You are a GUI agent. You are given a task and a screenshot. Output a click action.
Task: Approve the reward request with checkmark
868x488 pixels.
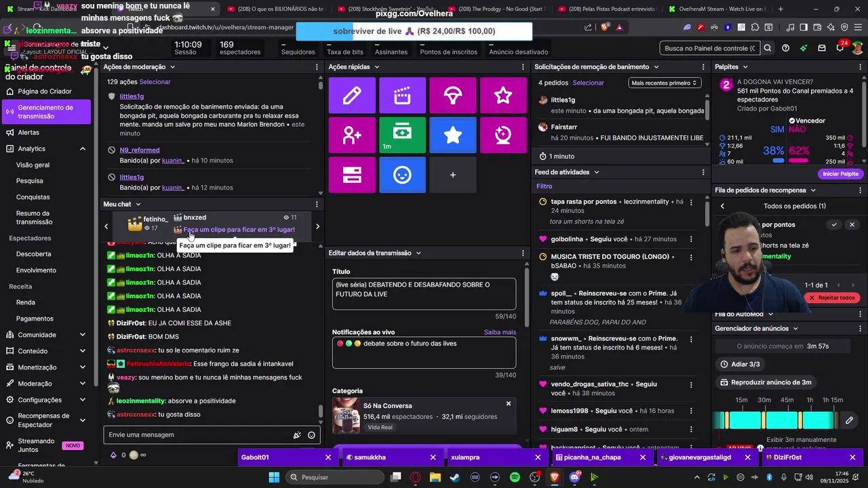(x=834, y=224)
